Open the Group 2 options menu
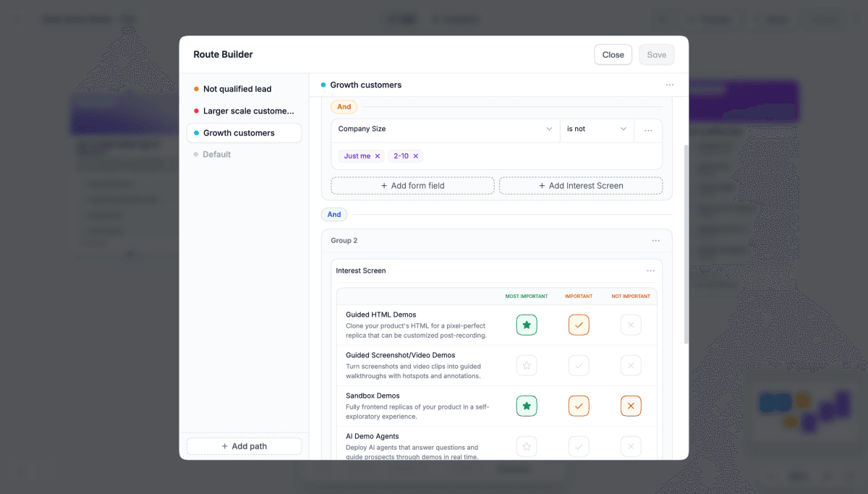The height and width of the screenshot is (494, 868). pos(655,241)
